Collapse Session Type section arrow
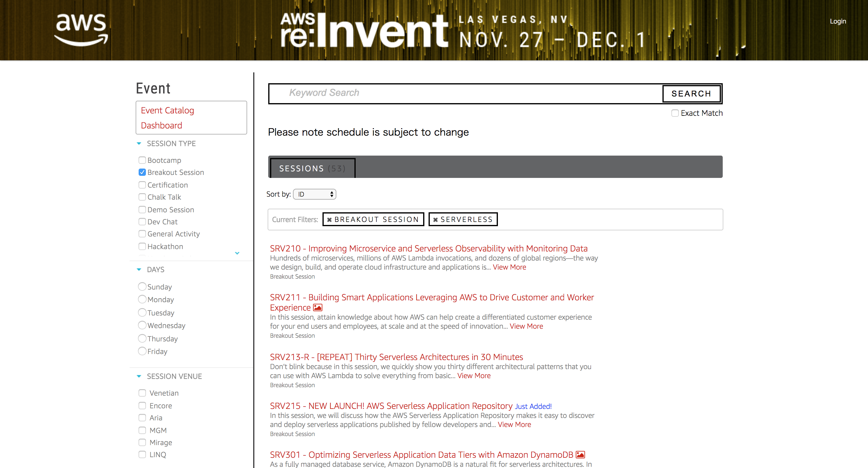 click(x=139, y=144)
